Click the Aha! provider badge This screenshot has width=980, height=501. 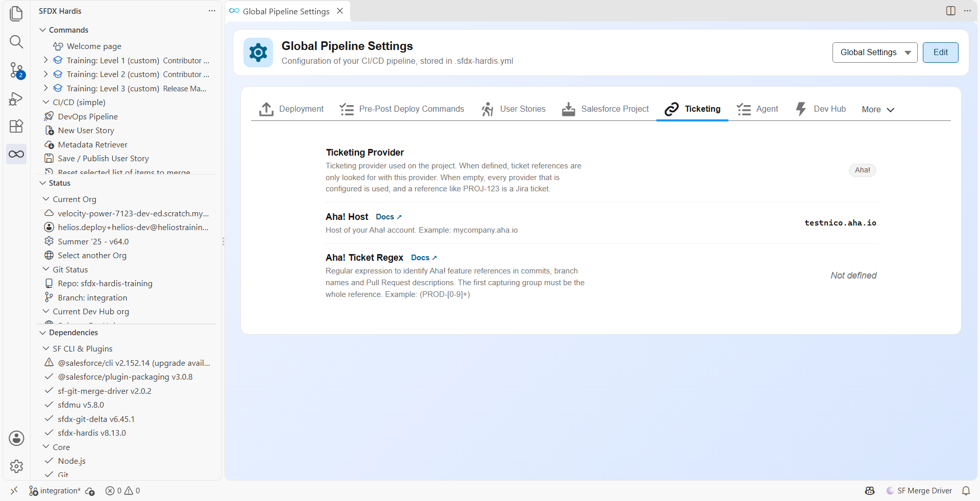862,170
